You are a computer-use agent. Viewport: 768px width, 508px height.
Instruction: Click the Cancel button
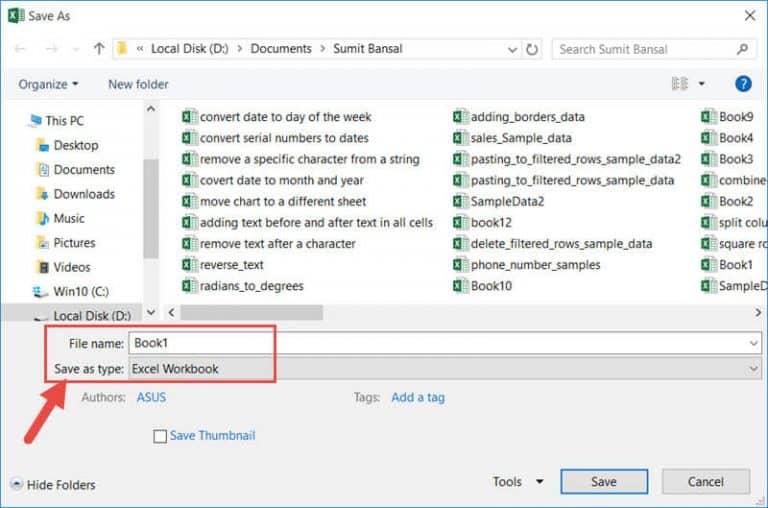click(x=706, y=482)
